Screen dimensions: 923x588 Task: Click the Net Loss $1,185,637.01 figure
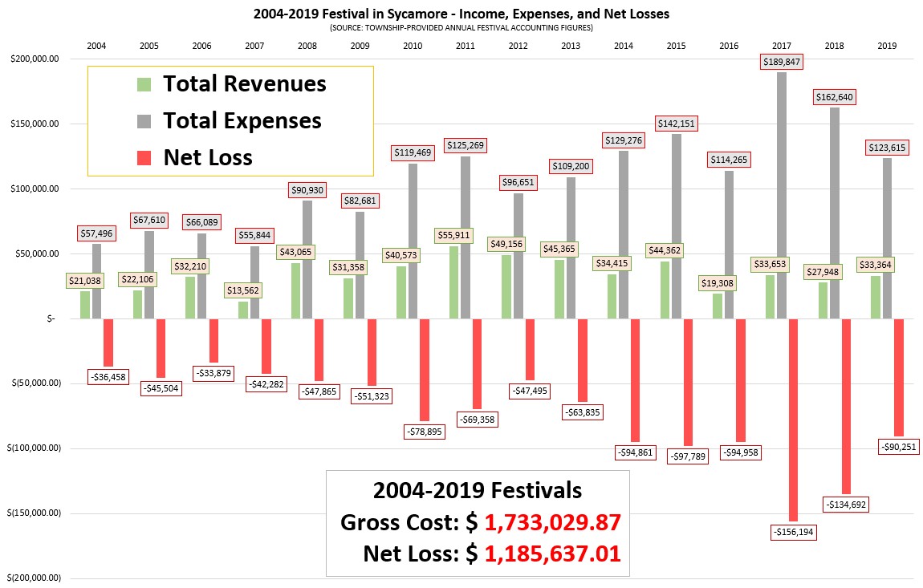point(552,554)
